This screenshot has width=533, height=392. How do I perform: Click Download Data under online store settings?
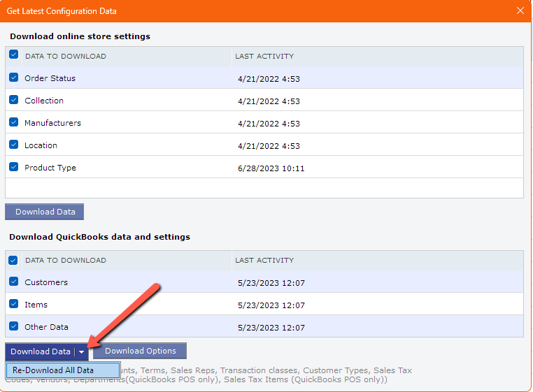tap(45, 212)
